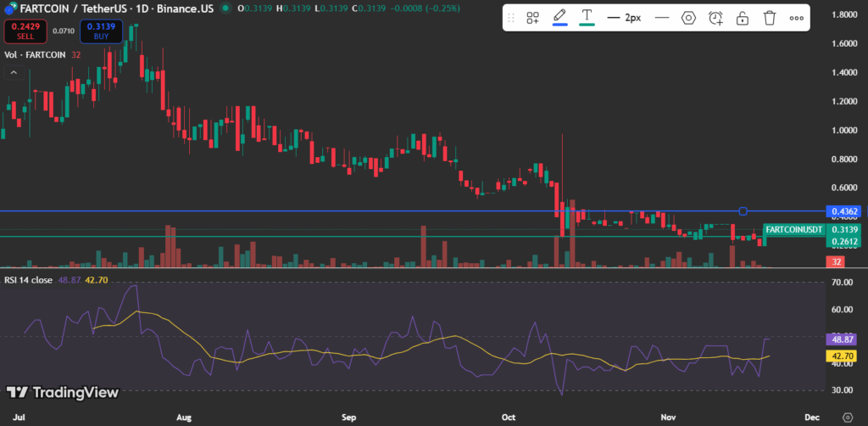The width and height of the screenshot is (868, 426).
Task: Change line color with the pencil icon
Action: [x=560, y=17]
